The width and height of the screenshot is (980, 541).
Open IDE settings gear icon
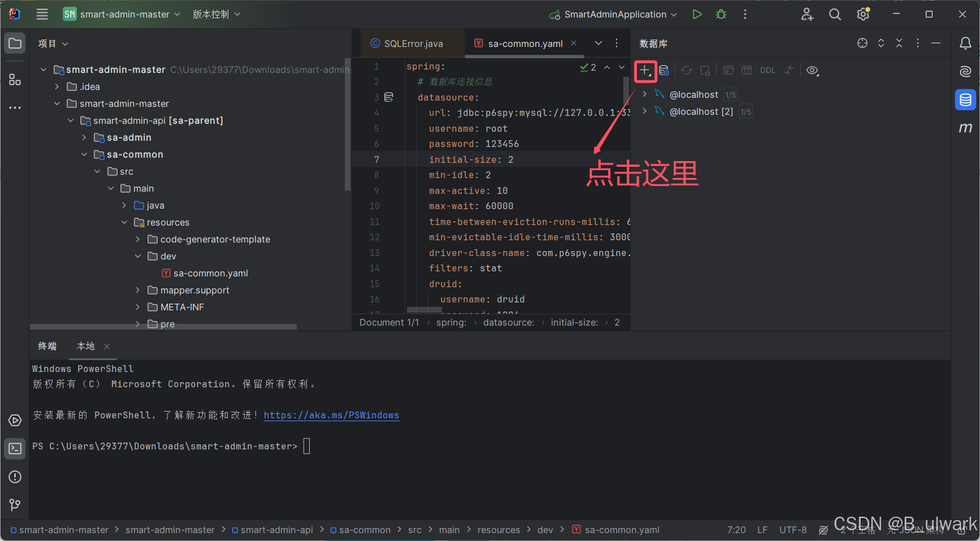tap(862, 14)
